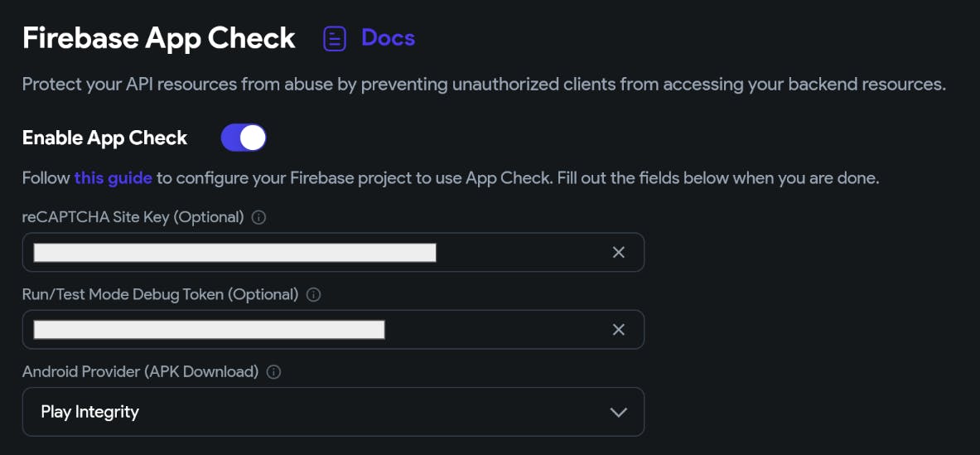Click info icon beside Android Provider label
The image size is (980, 455).
pos(273,372)
